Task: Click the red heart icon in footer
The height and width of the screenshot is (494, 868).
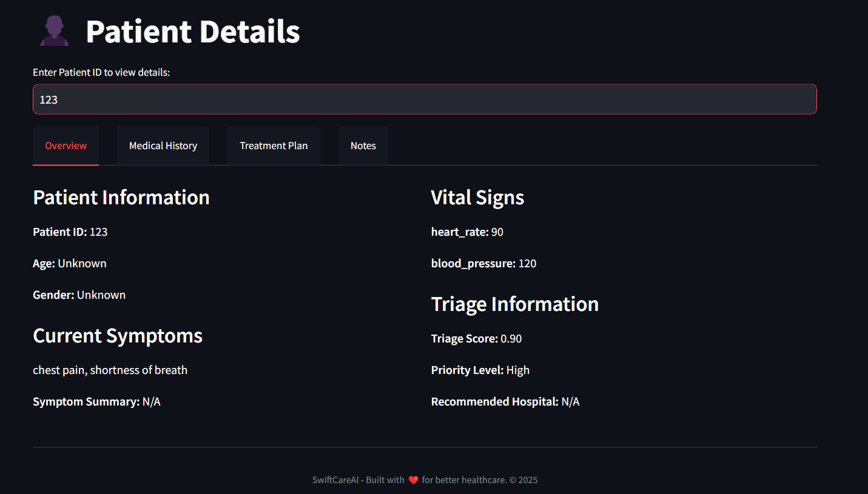Action: [x=413, y=480]
